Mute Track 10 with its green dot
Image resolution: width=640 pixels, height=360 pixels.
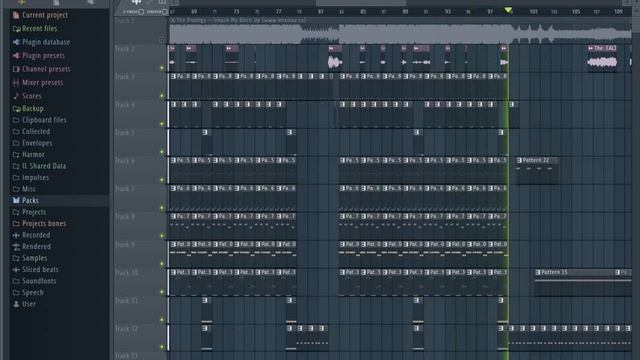162,292
